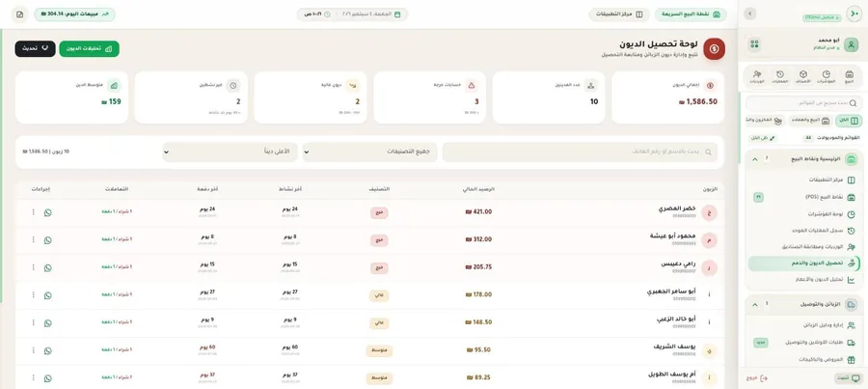Click the customer name or phone search field

point(581,152)
